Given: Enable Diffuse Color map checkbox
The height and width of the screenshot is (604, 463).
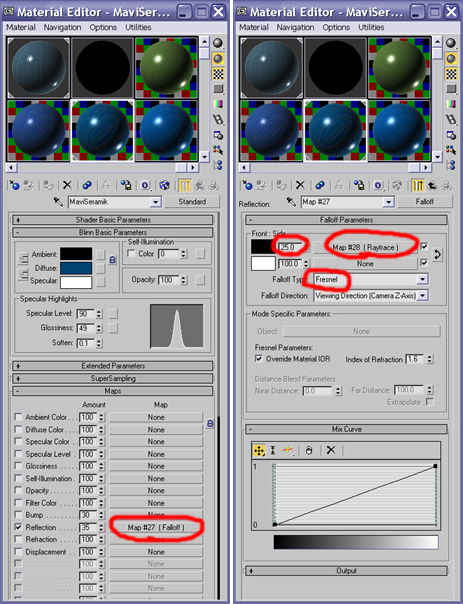Looking at the screenshot, I should tap(18, 429).
